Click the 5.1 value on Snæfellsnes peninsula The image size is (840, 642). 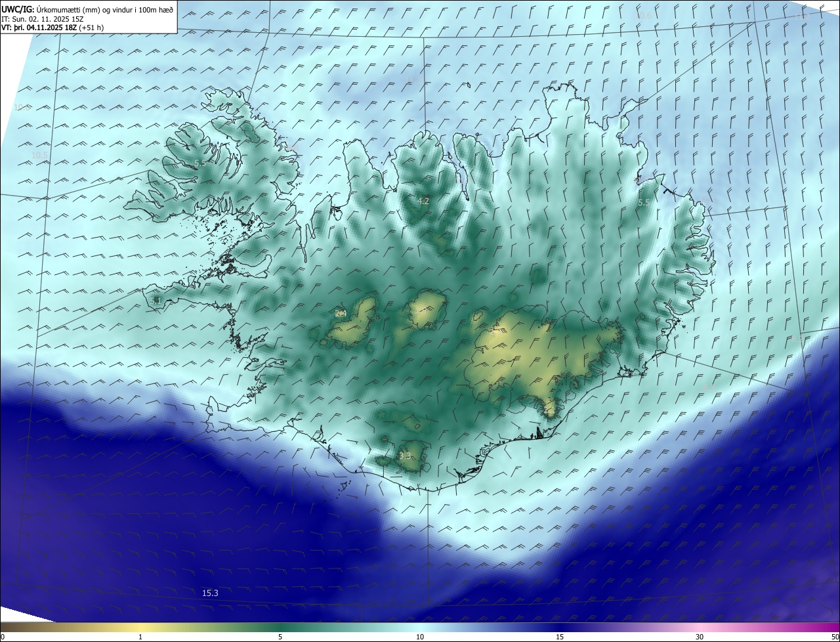tap(156, 301)
